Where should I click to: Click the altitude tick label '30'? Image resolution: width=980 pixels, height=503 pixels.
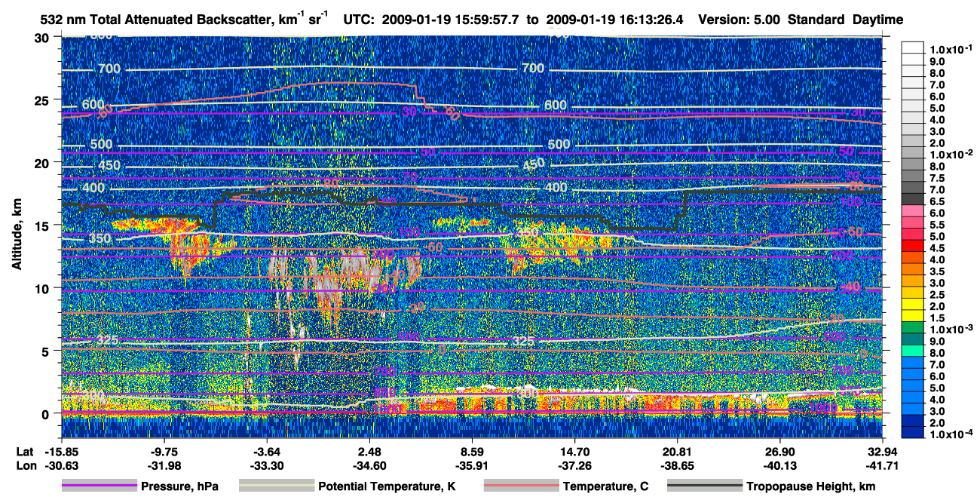click(x=44, y=38)
